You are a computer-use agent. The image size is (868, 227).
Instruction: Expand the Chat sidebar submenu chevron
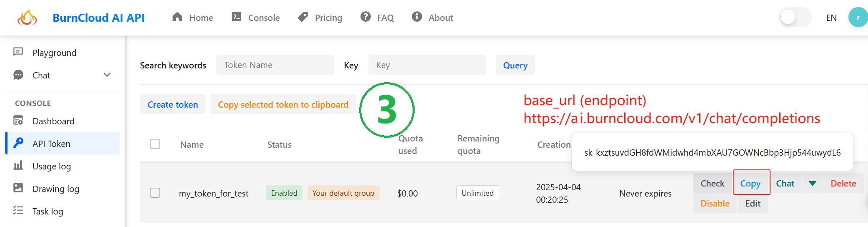[107, 75]
